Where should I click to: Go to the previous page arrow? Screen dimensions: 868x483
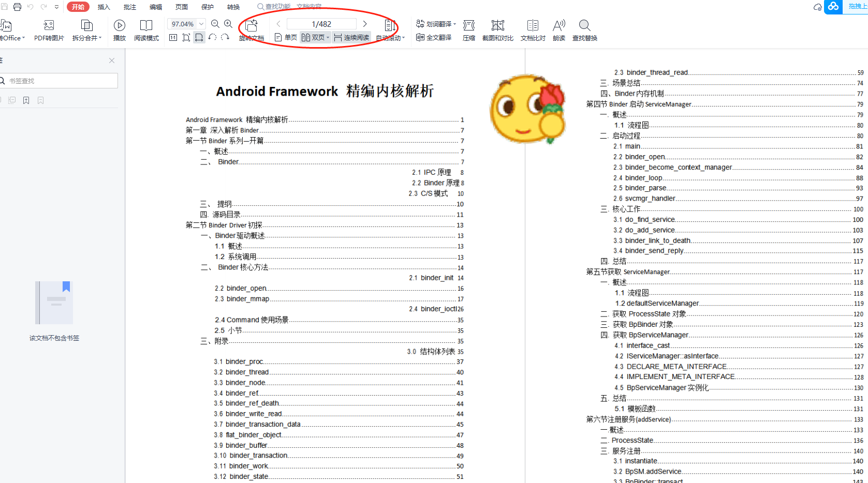click(278, 24)
